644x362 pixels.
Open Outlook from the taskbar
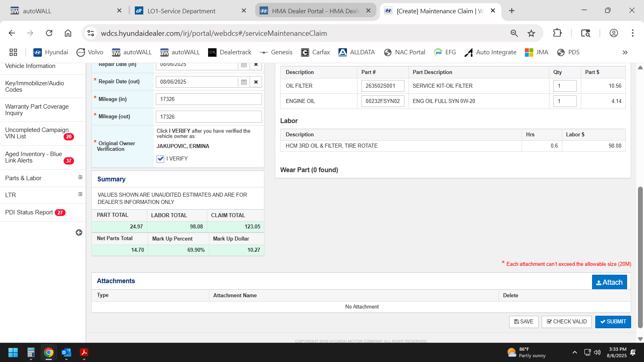(66, 353)
